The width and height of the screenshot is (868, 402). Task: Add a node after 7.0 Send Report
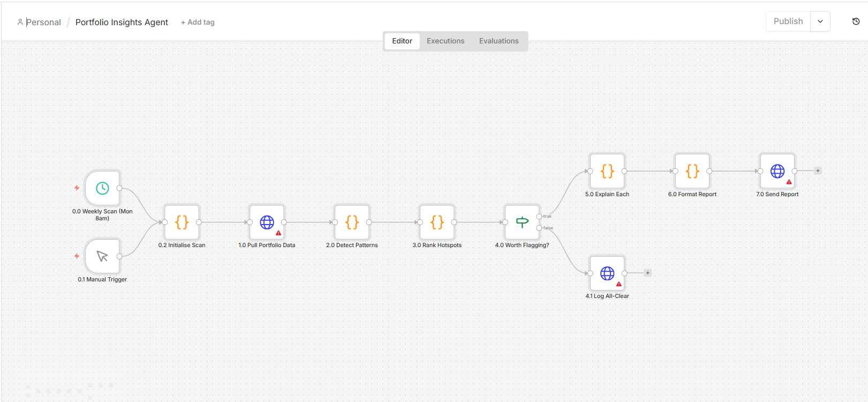pyautogui.click(x=818, y=171)
